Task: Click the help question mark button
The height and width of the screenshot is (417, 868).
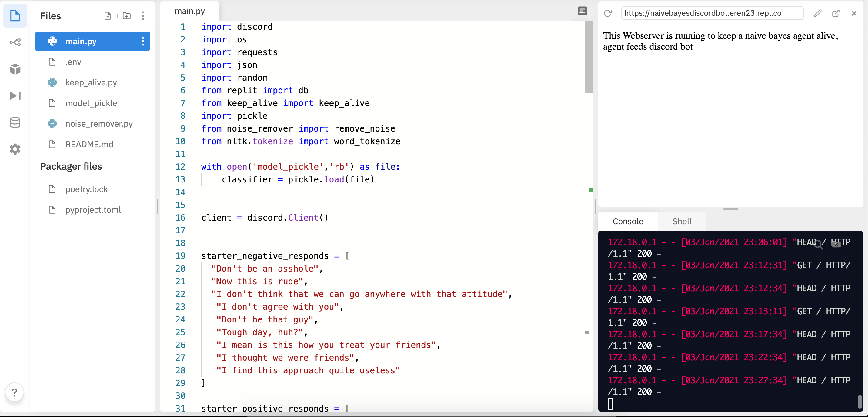Action: (x=15, y=392)
